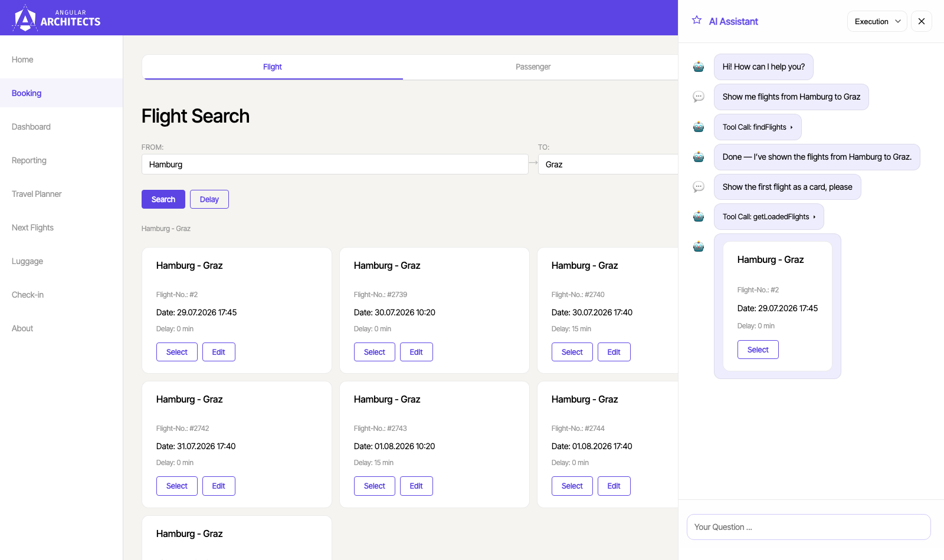Click robot avatar beside getLoadedFlights tool call
Screen dimensions: 944x560
699,216
